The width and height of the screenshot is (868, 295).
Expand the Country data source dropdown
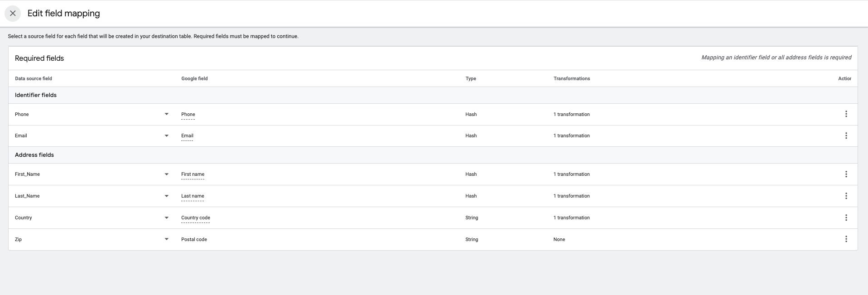(166, 218)
